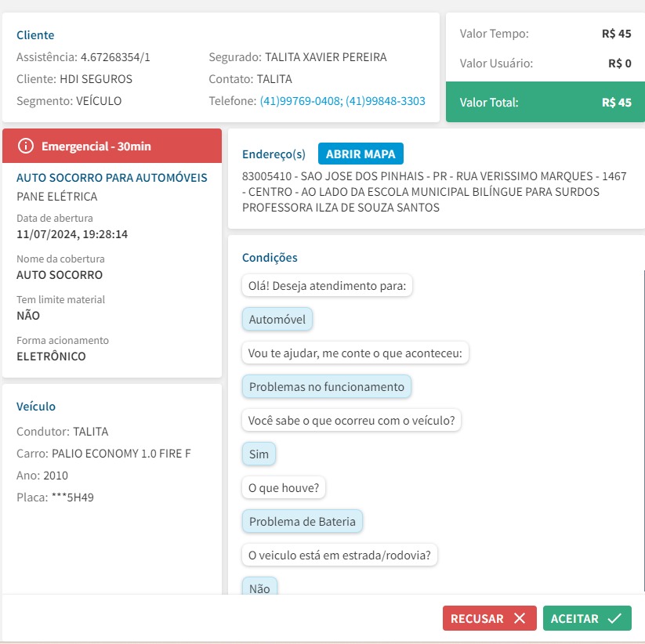Click the Problema de Bateria chip
The height and width of the screenshot is (644, 645).
tap(303, 521)
